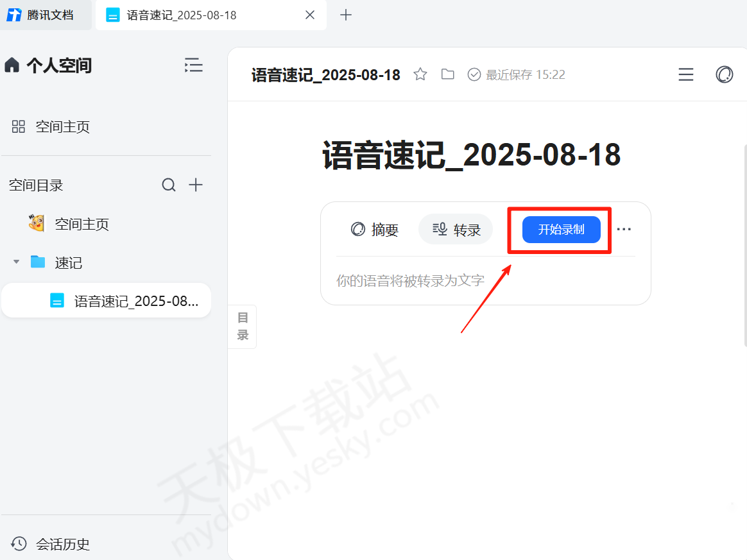Open the more options ellipsis next to 开始录制
This screenshot has width=747, height=560.
(624, 229)
